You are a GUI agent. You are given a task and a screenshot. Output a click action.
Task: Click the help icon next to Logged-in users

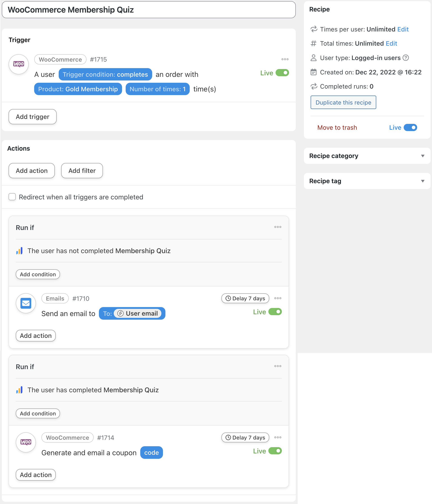(405, 58)
